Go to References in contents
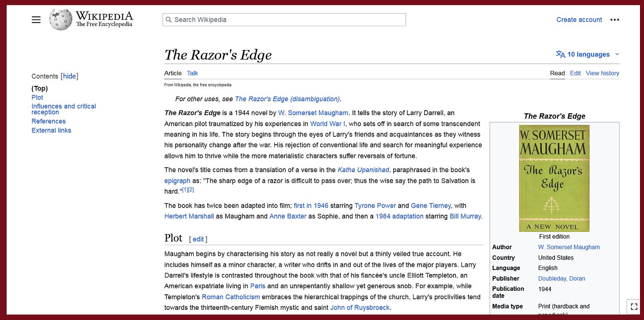 (x=49, y=121)
